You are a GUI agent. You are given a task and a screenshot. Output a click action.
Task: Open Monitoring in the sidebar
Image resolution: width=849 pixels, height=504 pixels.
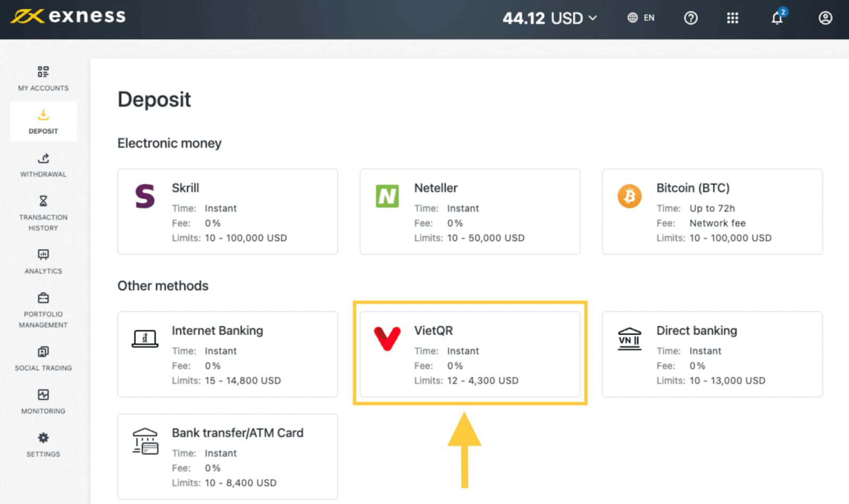coord(44,402)
